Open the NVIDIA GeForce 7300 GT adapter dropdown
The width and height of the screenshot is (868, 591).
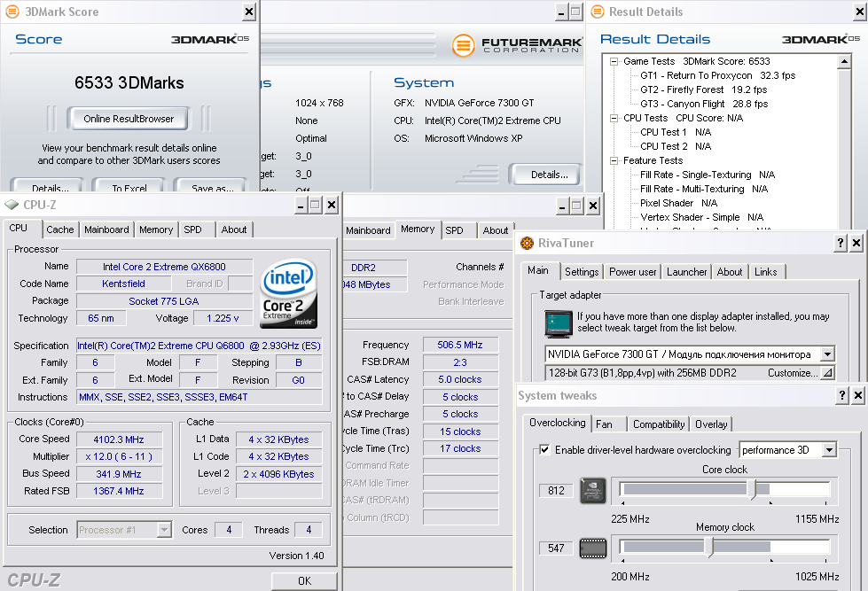click(827, 354)
